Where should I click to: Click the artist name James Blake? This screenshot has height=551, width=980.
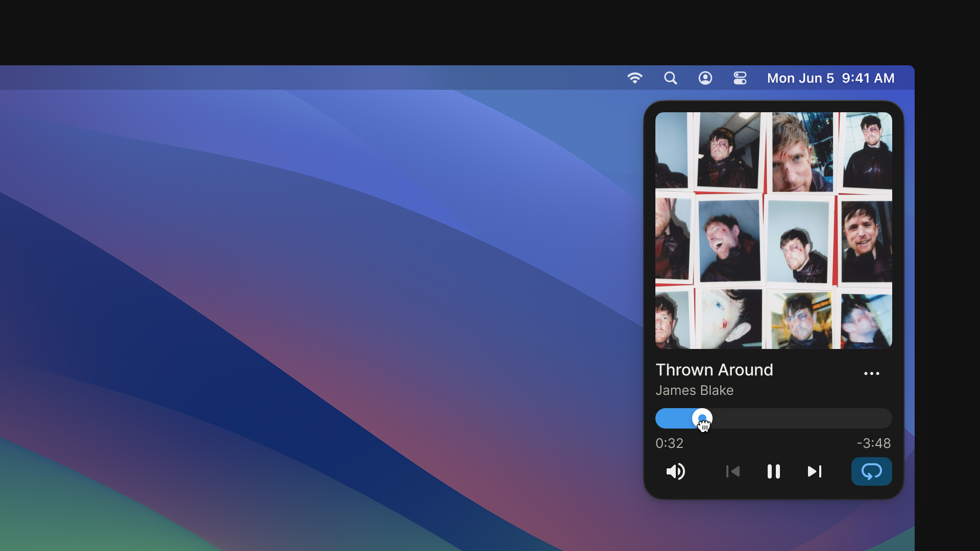point(694,390)
